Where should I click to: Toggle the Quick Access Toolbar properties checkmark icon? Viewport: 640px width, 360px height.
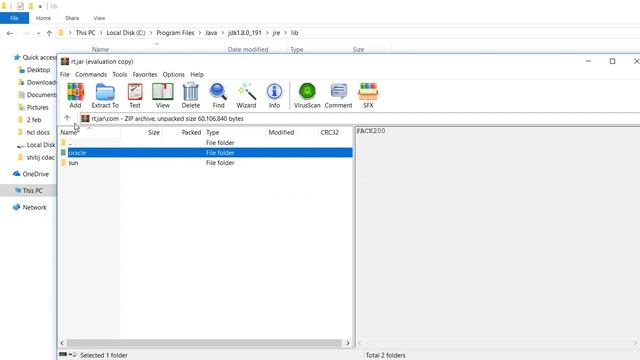coord(20,6)
